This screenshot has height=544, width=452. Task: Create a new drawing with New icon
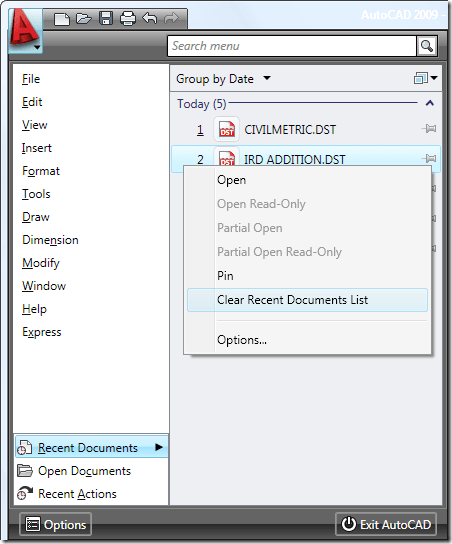(62, 19)
